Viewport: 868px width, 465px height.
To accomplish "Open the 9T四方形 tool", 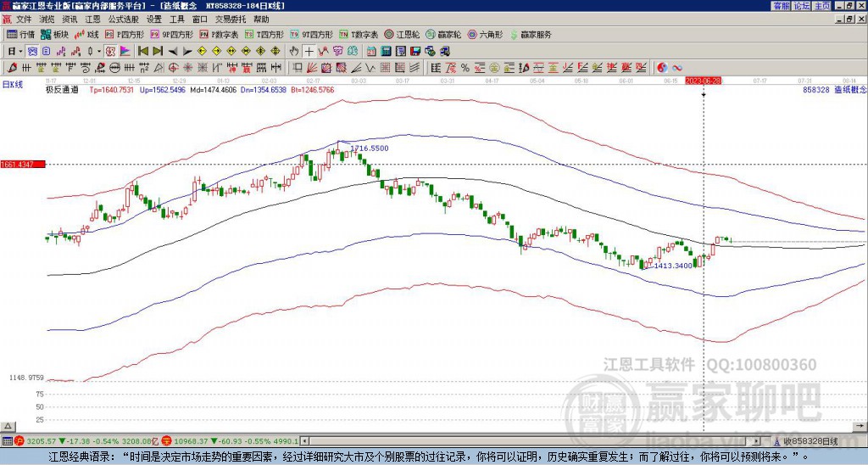I will (x=312, y=34).
